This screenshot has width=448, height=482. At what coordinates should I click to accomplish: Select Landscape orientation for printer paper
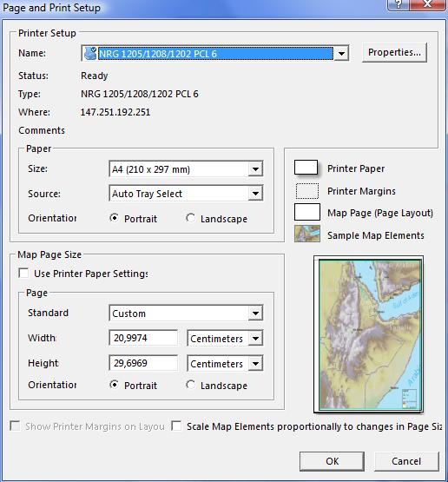point(190,218)
